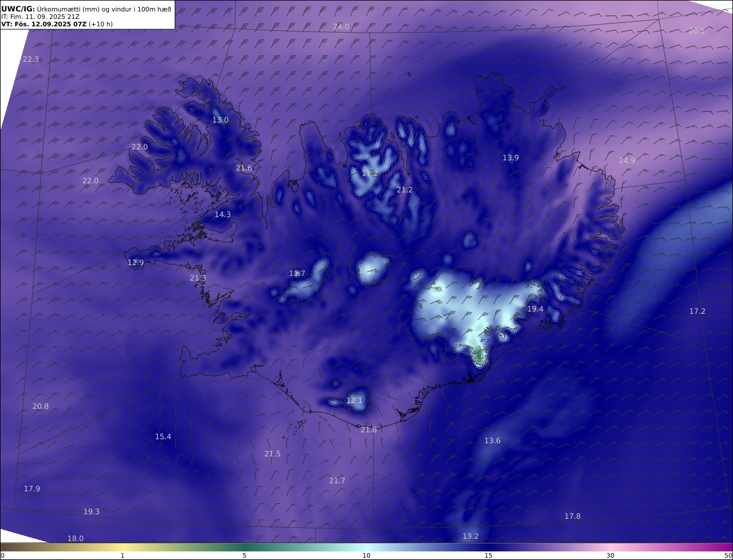Click the 21.3 value on the map
The height and width of the screenshot is (560, 733).
click(198, 278)
